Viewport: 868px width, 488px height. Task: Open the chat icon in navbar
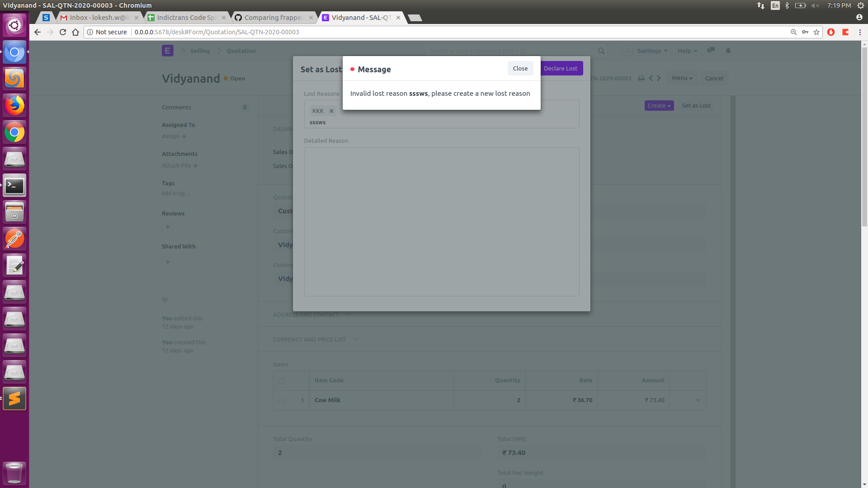click(x=711, y=50)
